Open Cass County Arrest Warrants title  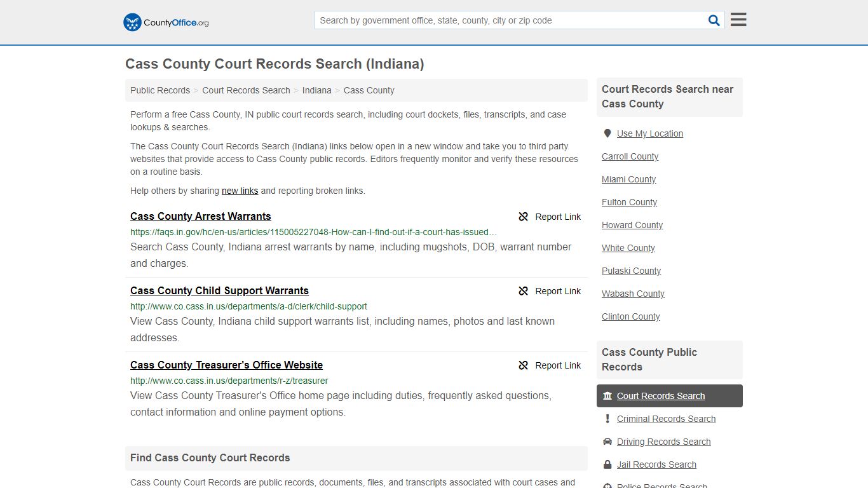(x=201, y=216)
